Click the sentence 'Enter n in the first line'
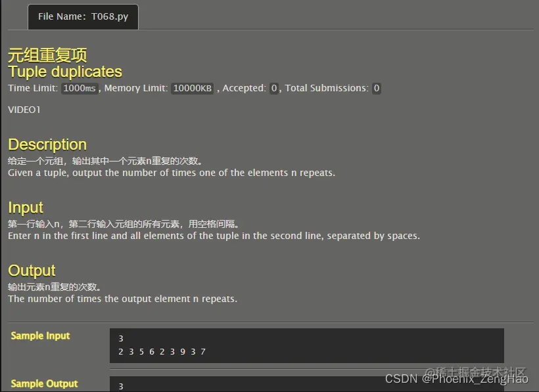Screen dimensions: 539x392 coord(214,236)
